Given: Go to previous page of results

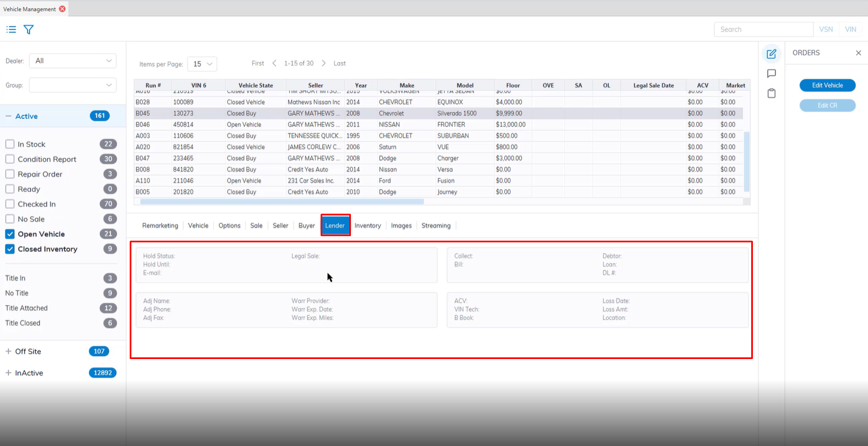Looking at the screenshot, I should click(275, 63).
